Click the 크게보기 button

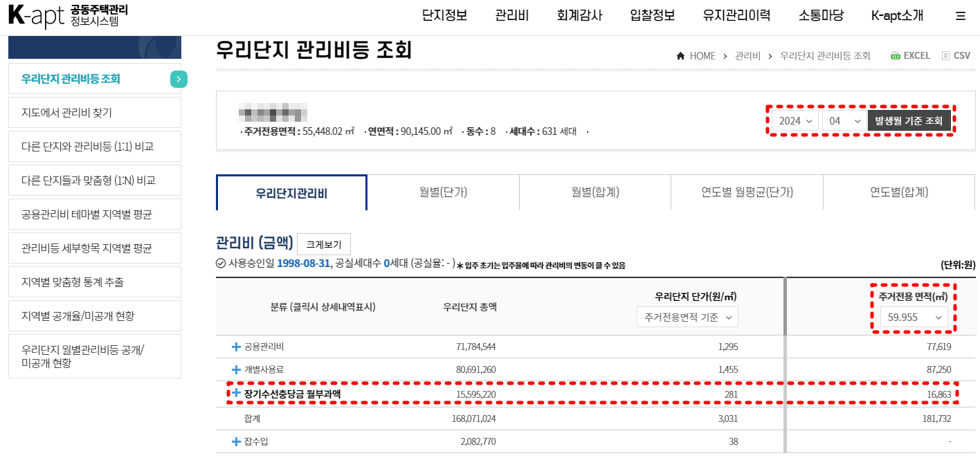coord(325,243)
